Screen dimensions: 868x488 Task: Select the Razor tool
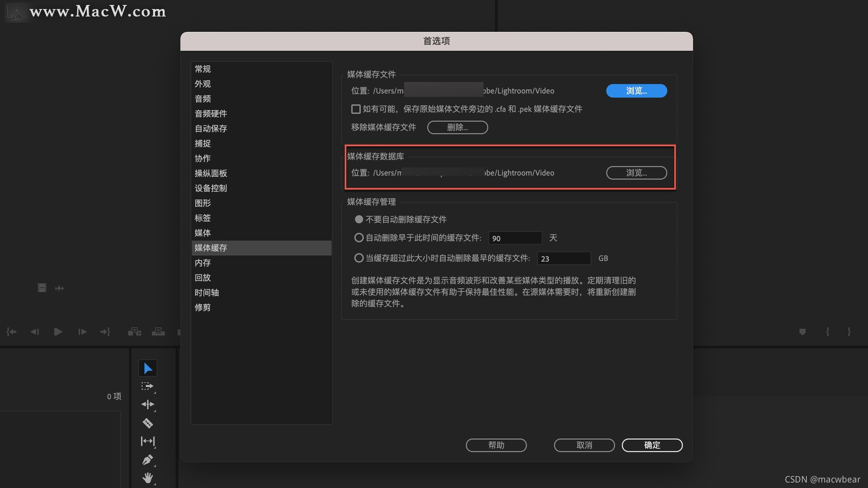point(147,423)
